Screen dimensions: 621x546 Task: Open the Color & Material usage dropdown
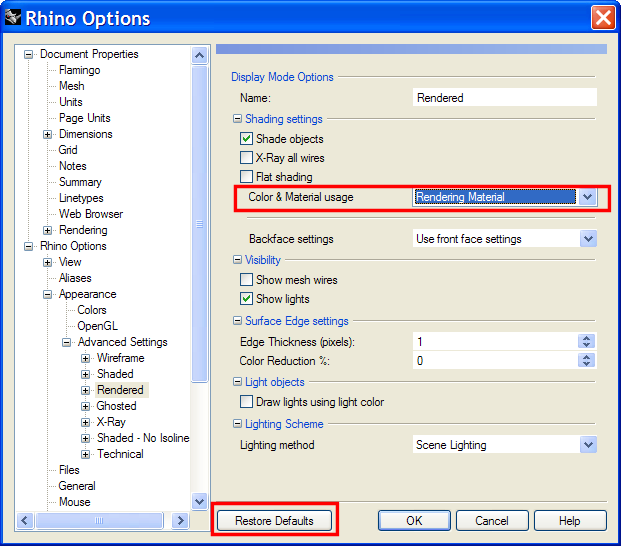click(588, 197)
